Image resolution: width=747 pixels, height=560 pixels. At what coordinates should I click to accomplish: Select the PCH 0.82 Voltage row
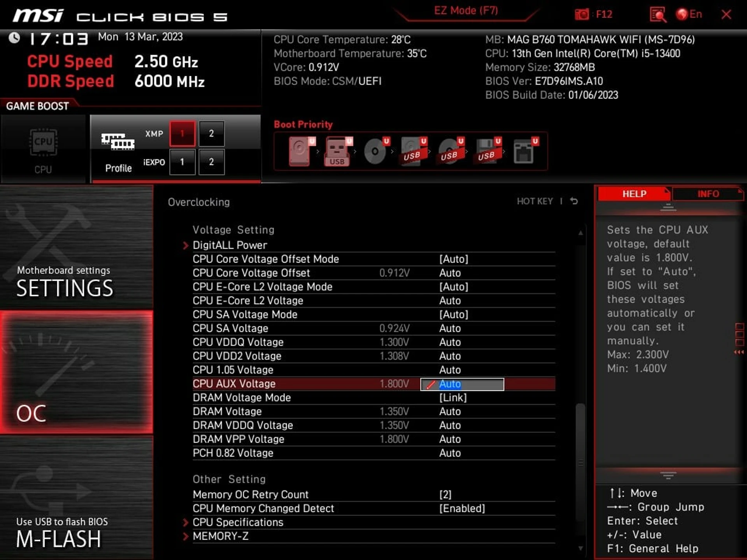[374, 453]
